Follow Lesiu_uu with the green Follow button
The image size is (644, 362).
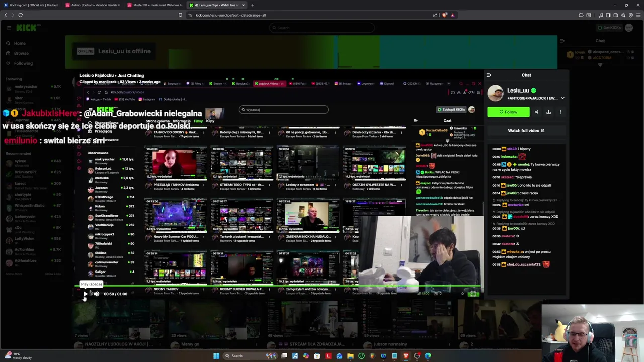(508, 112)
